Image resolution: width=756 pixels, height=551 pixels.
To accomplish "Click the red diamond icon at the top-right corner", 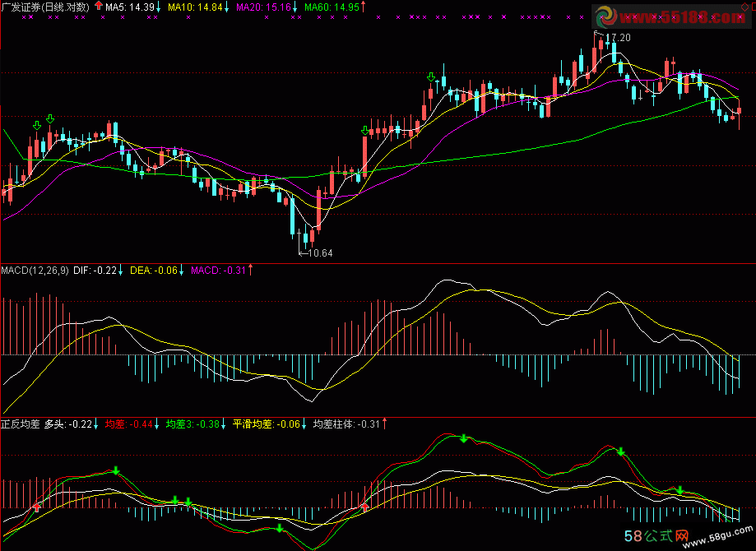I will 750,7.
